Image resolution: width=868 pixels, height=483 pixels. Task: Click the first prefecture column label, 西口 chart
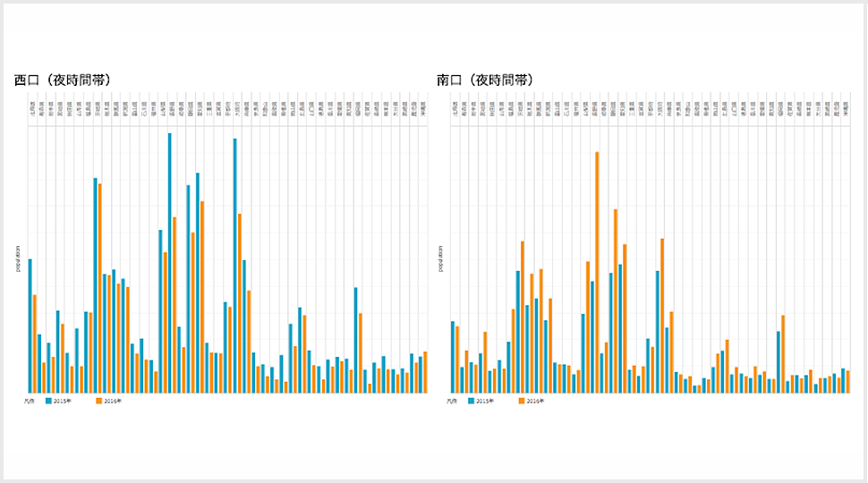click(x=32, y=109)
